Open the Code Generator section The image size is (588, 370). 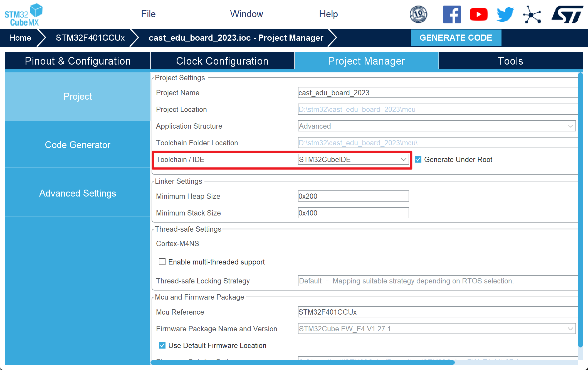(x=78, y=145)
